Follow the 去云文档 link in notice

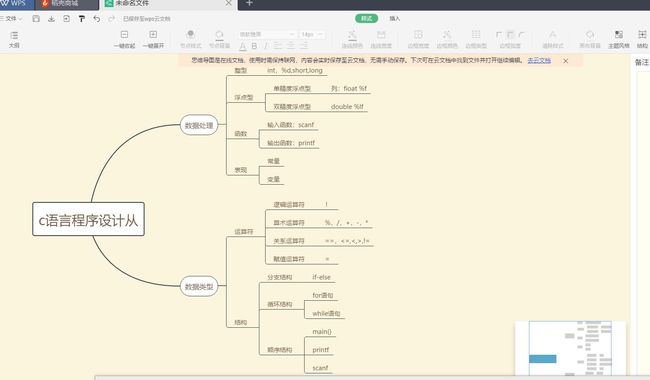(x=539, y=61)
